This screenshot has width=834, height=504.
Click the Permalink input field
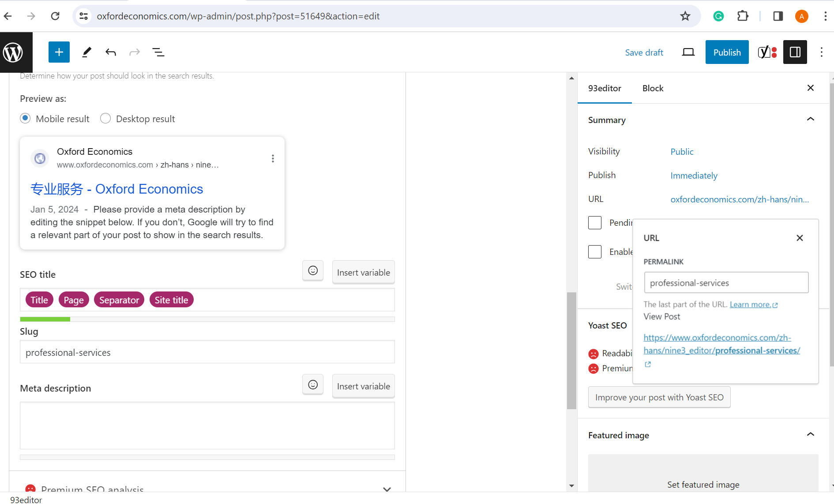tap(726, 283)
